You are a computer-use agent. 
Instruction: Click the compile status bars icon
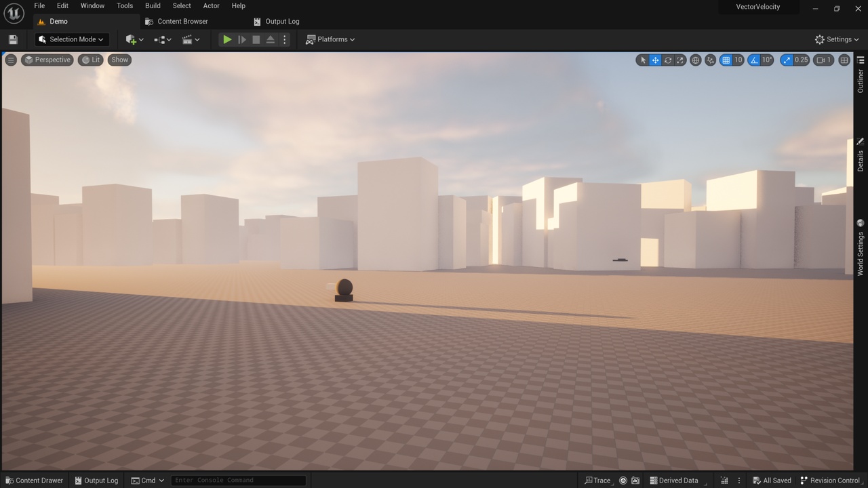point(724,481)
